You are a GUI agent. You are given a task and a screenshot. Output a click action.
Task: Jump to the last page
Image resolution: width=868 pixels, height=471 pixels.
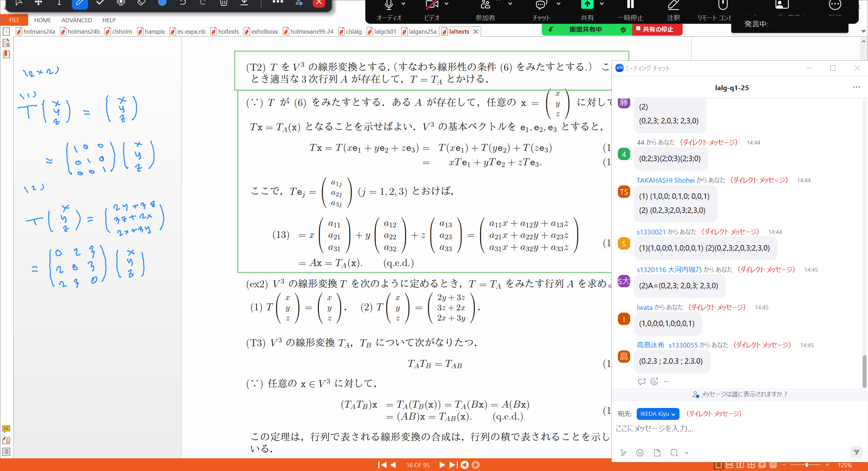click(453, 465)
